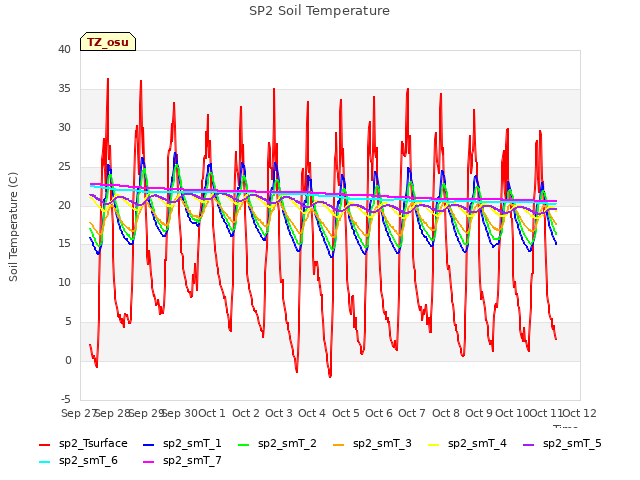Screen dimensions: 640x480
Task: Click the Oct 4 x-axis tick label
Action: click(x=312, y=413)
